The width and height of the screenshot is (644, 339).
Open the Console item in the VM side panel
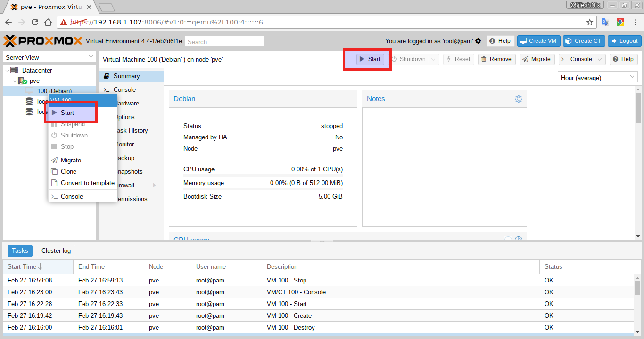click(x=131, y=89)
